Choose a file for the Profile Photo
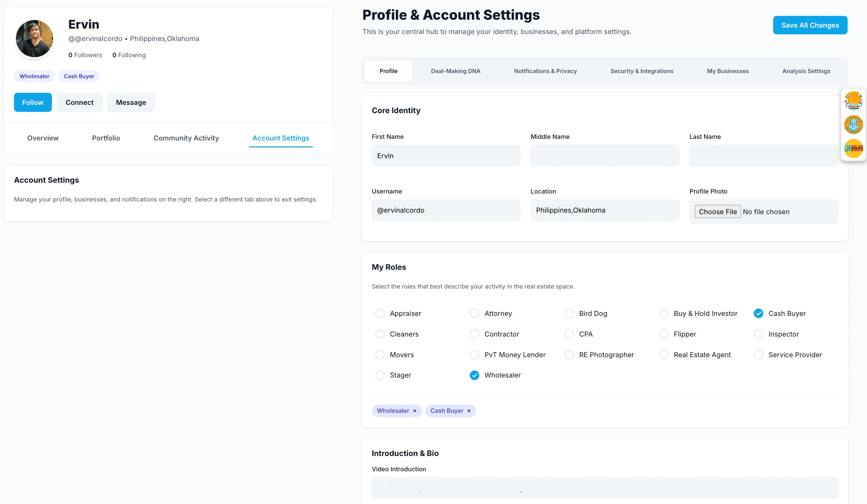The height and width of the screenshot is (504, 867). pyautogui.click(x=717, y=211)
